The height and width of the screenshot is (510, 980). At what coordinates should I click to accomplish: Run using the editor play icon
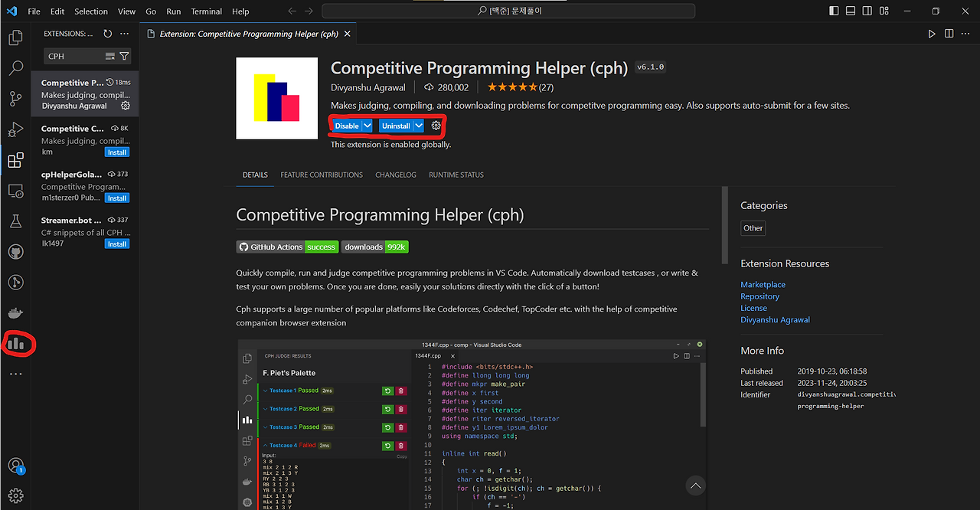pos(932,34)
